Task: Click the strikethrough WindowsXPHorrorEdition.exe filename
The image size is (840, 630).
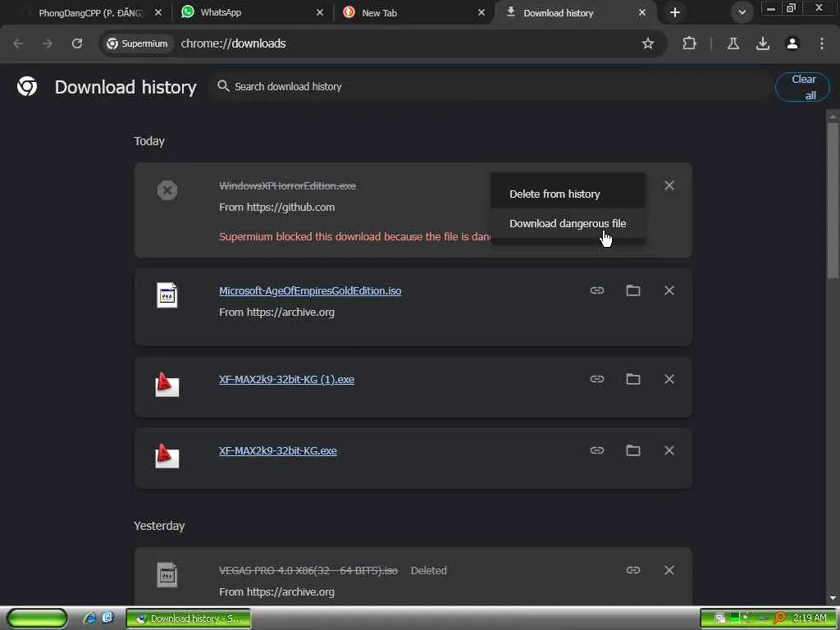Action: (288, 186)
